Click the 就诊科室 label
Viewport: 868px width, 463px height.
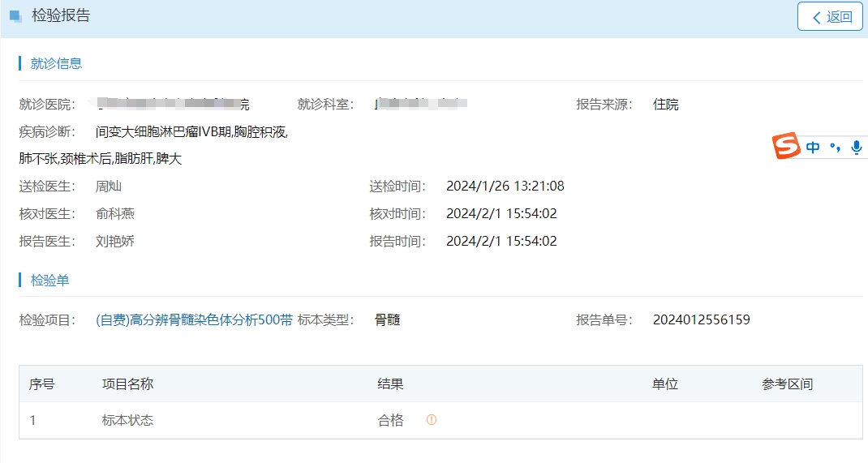coord(325,104)
